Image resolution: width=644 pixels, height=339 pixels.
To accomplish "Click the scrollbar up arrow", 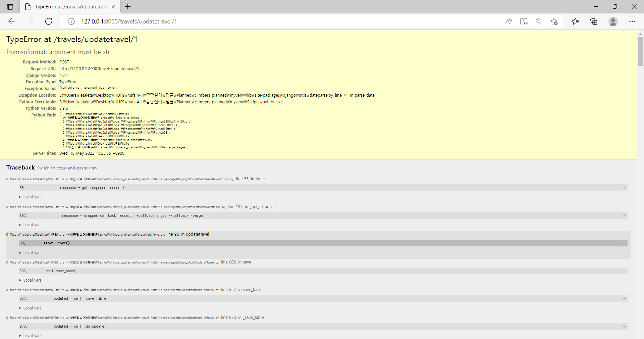I will pyautogui.click(x=640, y=34).
